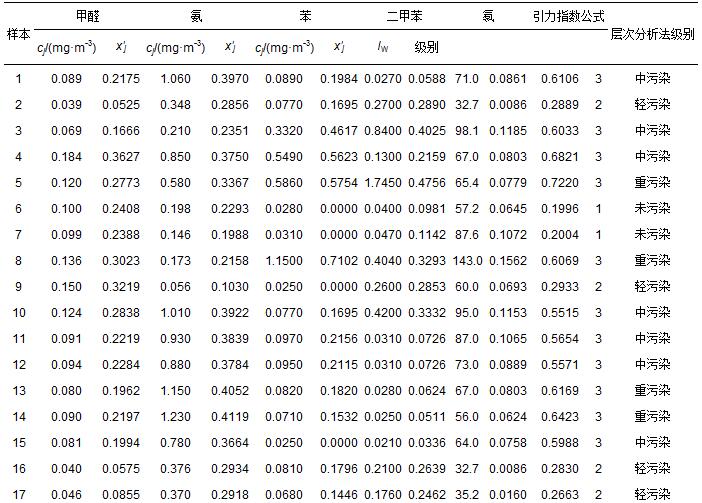Click the 级别 sub-header under 二甲苯
Image resolution: width=702 pixels, height=503 pixels.
pos(426,47)
